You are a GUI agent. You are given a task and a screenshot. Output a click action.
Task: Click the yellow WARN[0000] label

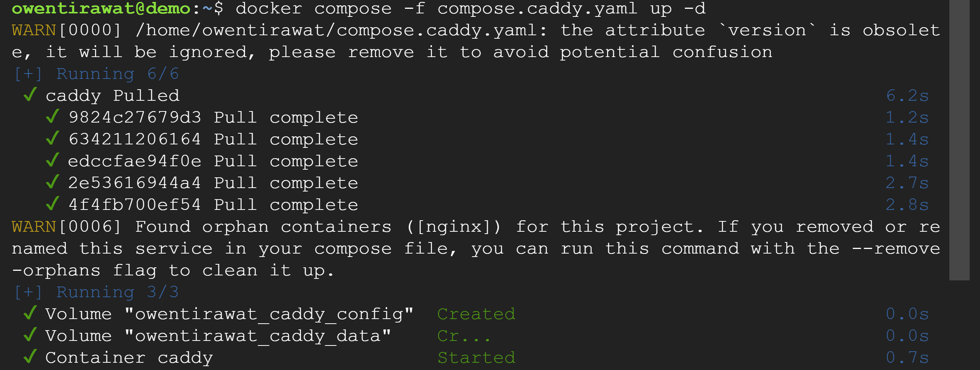(34, 30)
